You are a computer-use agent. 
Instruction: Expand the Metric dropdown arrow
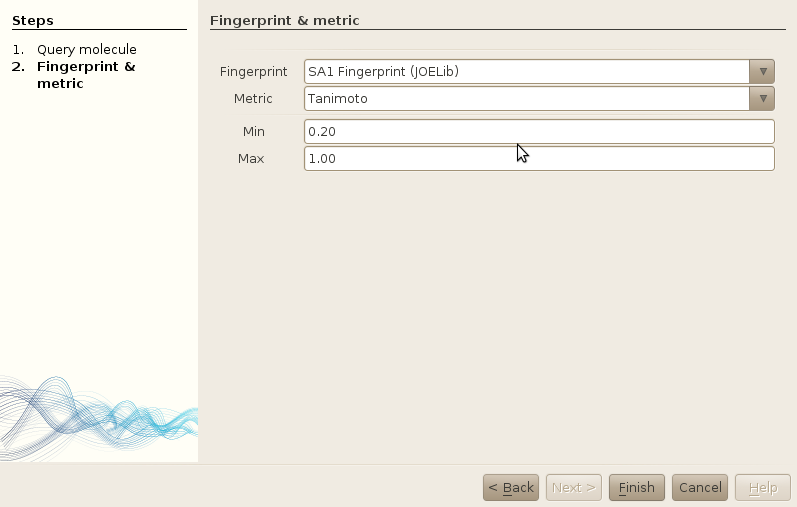click(762, 98)
